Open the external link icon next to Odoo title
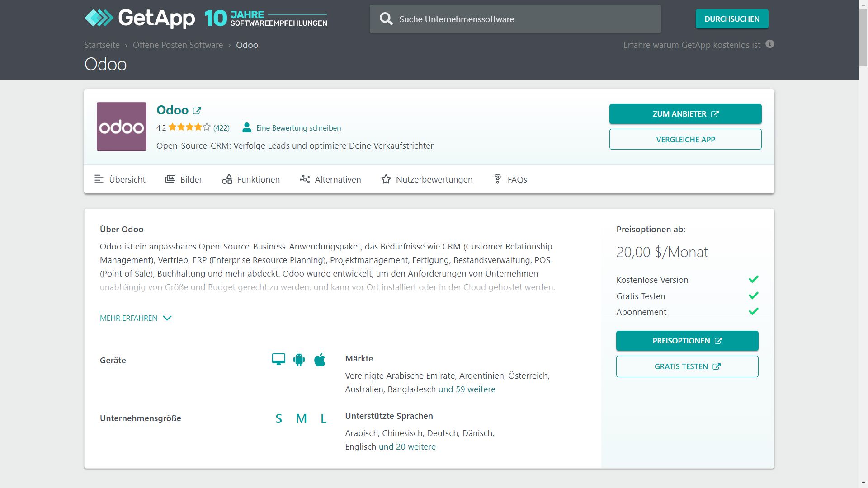The width and height of the screenshot is (868, 488). click(x=197, y=111)
